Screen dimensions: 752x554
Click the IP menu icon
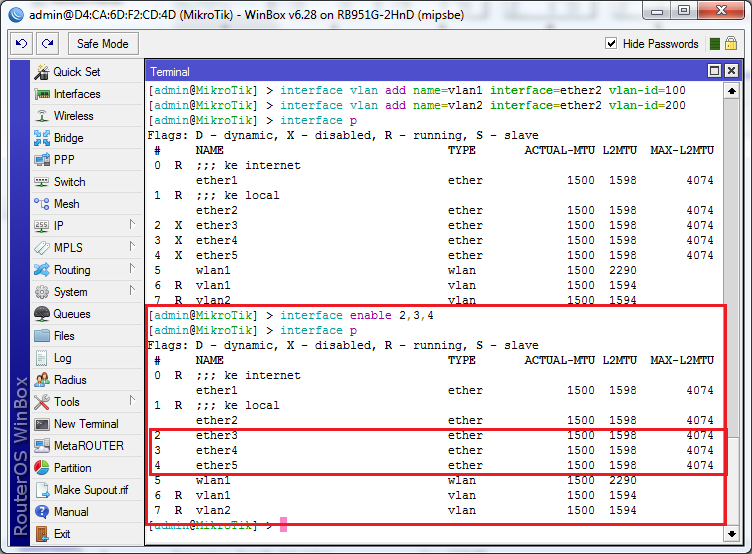42,226
